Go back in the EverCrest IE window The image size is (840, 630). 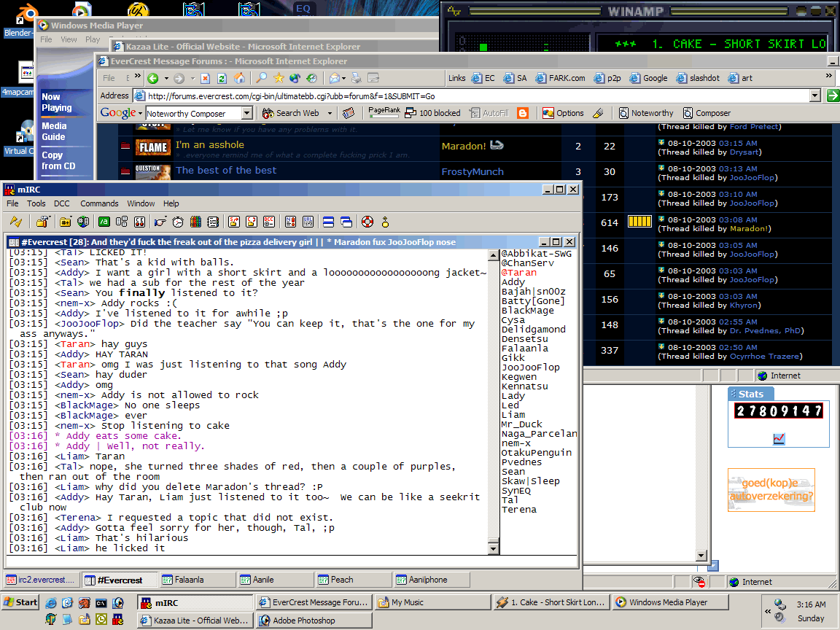click(x=153, y=78)
